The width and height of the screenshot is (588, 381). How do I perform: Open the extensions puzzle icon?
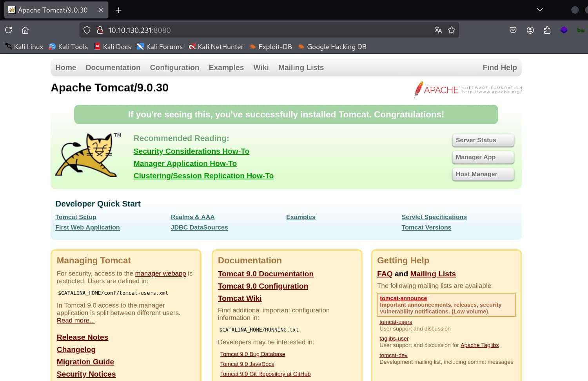[547, 30]
